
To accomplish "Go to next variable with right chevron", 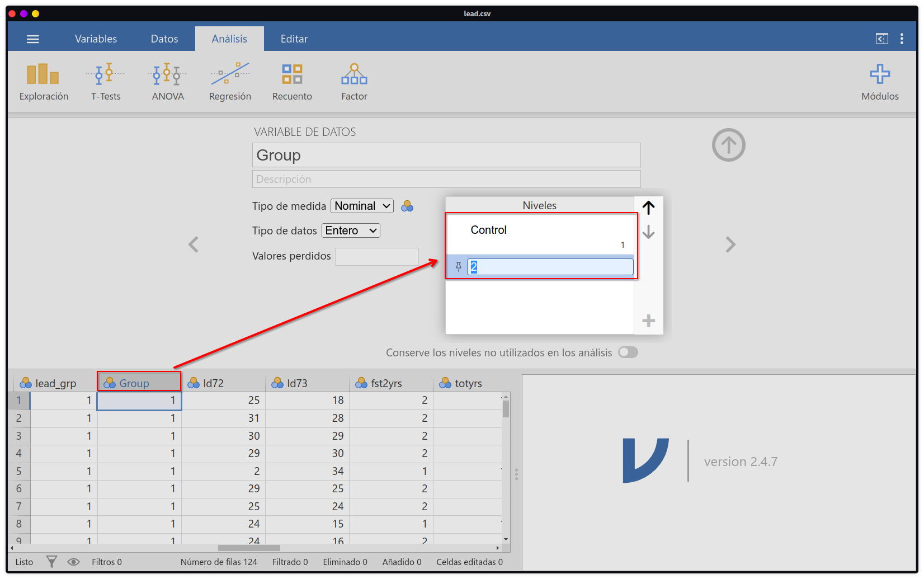I will tap(730, 244).
